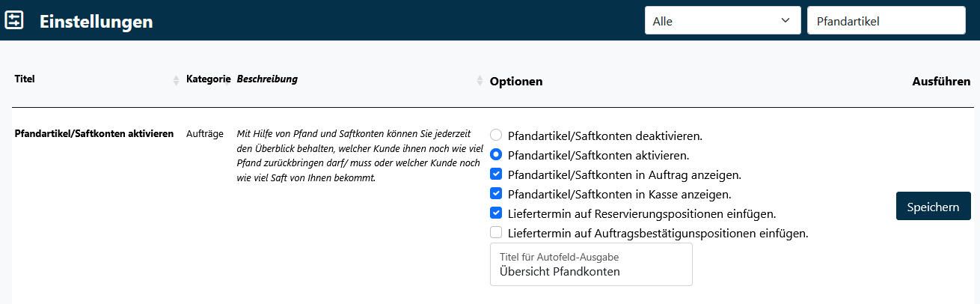Enable 'Liefertermin auf Auftragsbestätigunspositionen einfügen' checkbox
This screenshot has height=304, width=980.
(x=496, y=233)
